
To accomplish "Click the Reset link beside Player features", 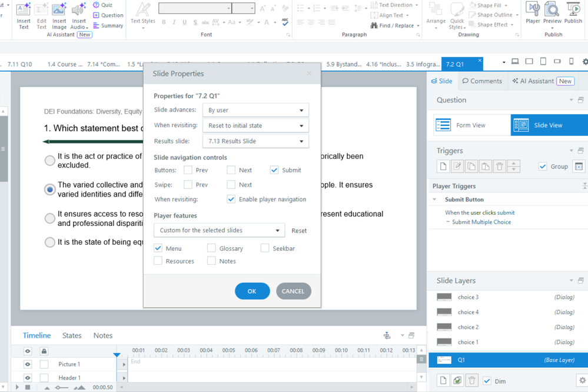I will (x=299, y=231).
